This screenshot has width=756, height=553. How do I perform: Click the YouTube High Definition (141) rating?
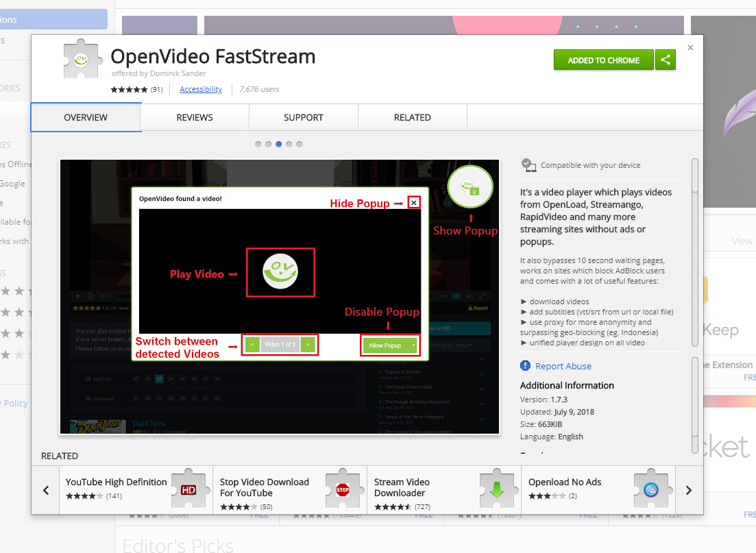[94, 495]
